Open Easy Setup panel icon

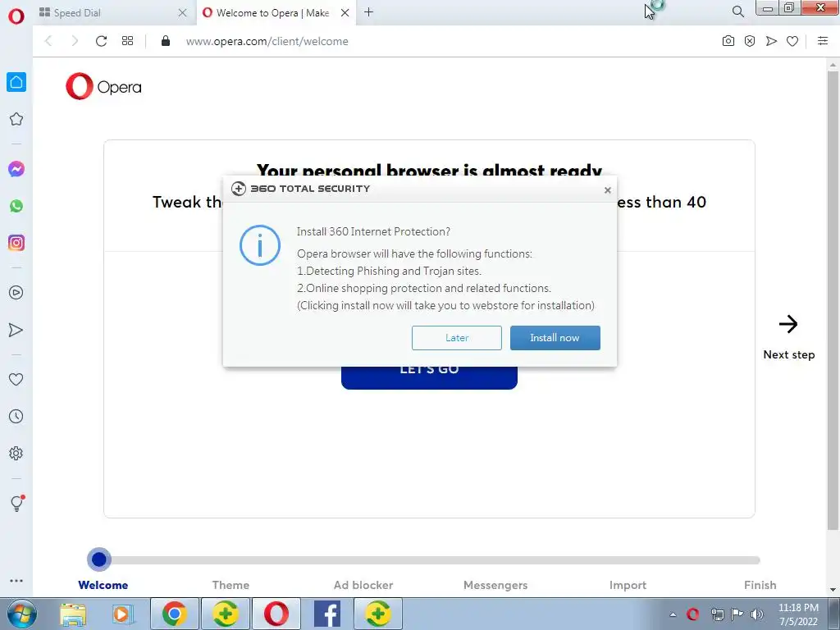823,41
